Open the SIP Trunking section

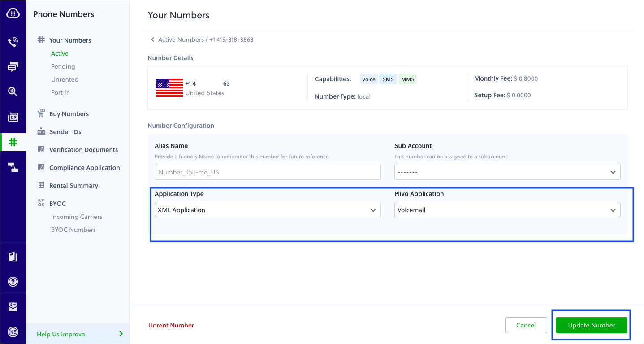(x=13, y=117)
